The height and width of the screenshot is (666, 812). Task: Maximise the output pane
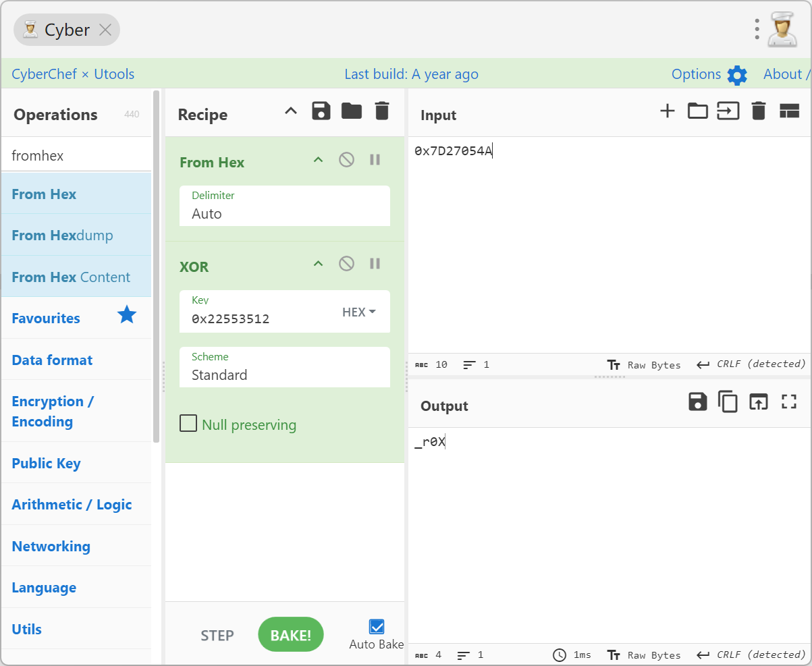[788, 402]
